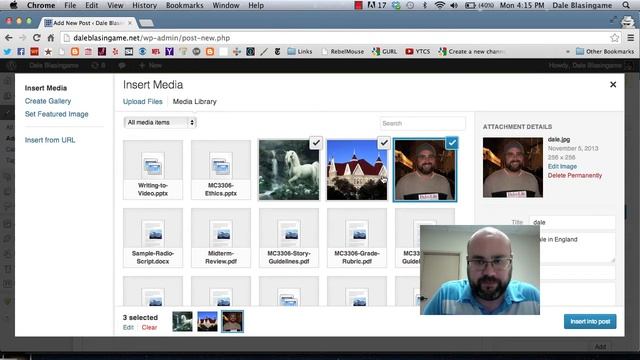Open the View menu
This screenshot has height=360, width=640.
click(115, 5)
